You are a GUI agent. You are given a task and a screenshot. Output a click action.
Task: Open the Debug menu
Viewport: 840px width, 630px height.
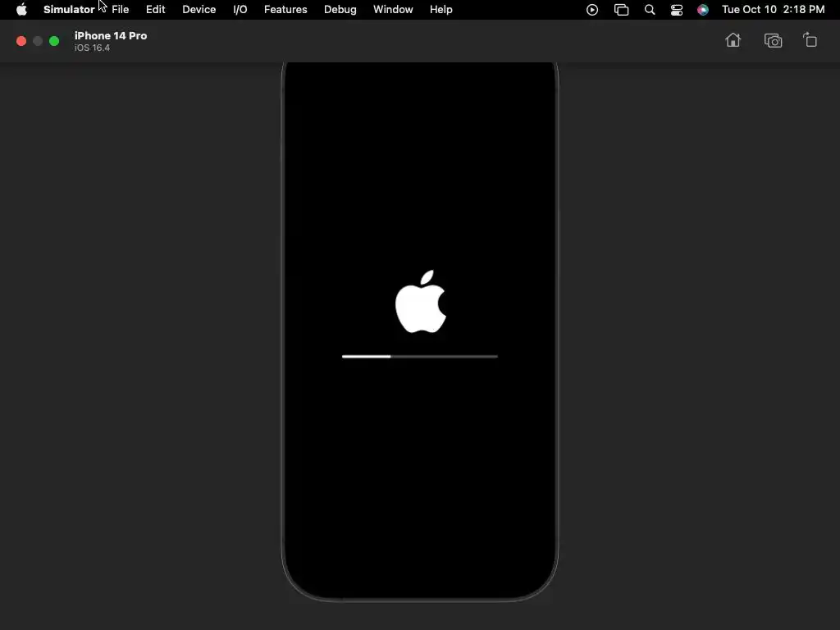coord(340,10)
